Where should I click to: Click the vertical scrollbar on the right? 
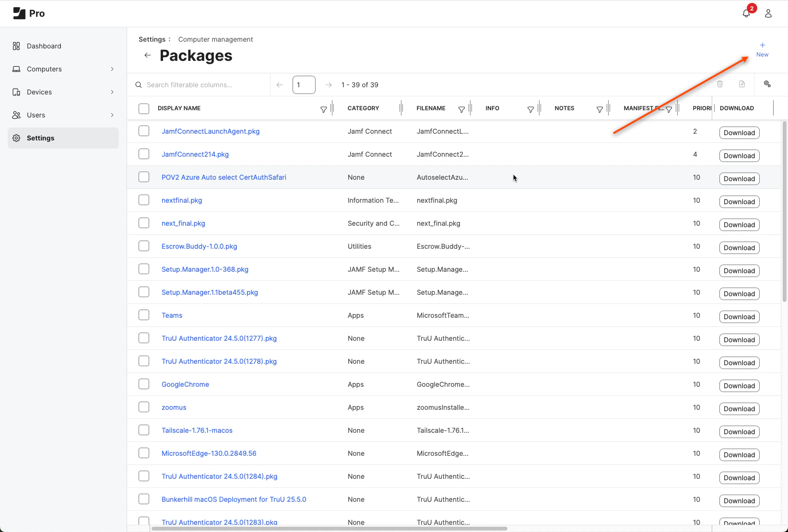tap(785, 211)
